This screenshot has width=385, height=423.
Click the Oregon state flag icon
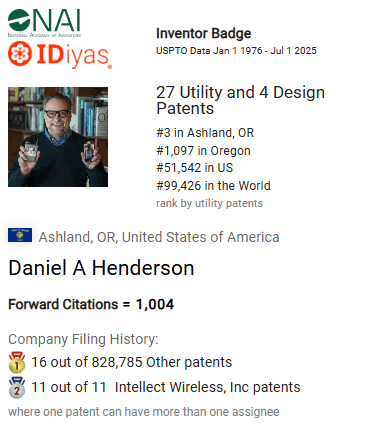[20, 235]
